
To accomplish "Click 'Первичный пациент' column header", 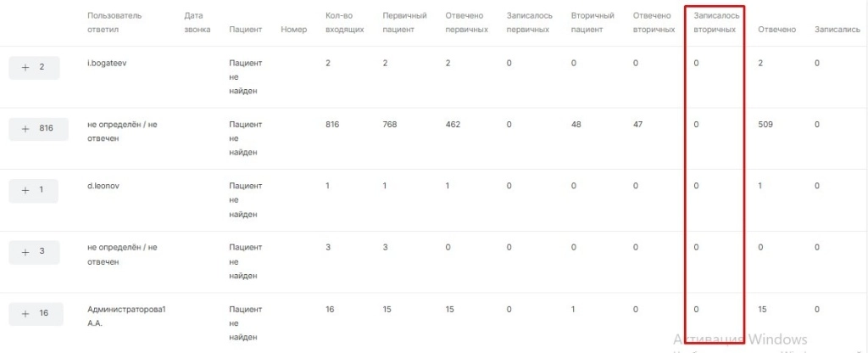I will (x=403, y=23).
